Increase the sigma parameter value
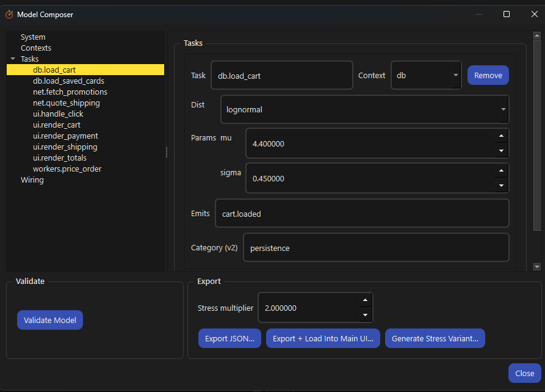Screen dimensions: 545x392 point(501,171)
